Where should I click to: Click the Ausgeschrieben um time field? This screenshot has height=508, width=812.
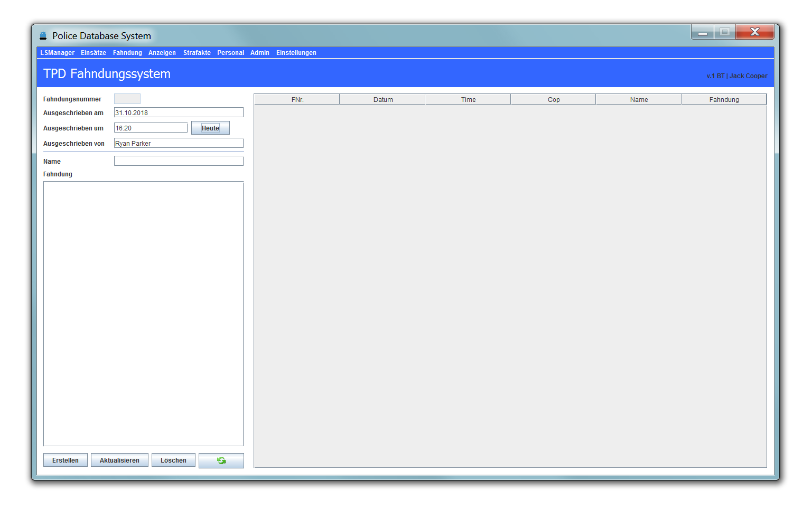coord(151,128)
